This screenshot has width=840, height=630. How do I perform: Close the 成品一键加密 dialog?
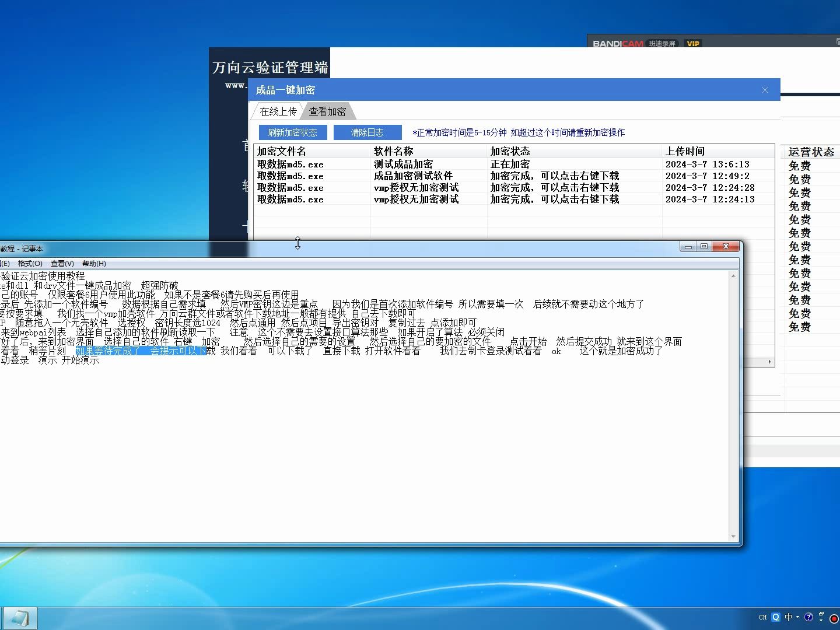tap(765, 90)
